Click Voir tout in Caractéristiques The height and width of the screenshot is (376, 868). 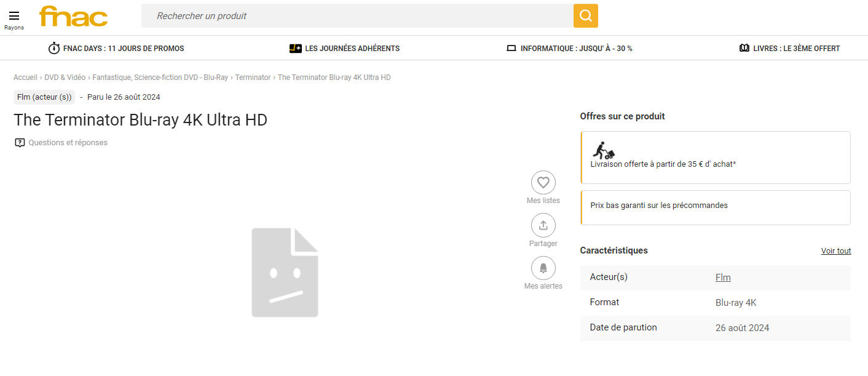836,250
